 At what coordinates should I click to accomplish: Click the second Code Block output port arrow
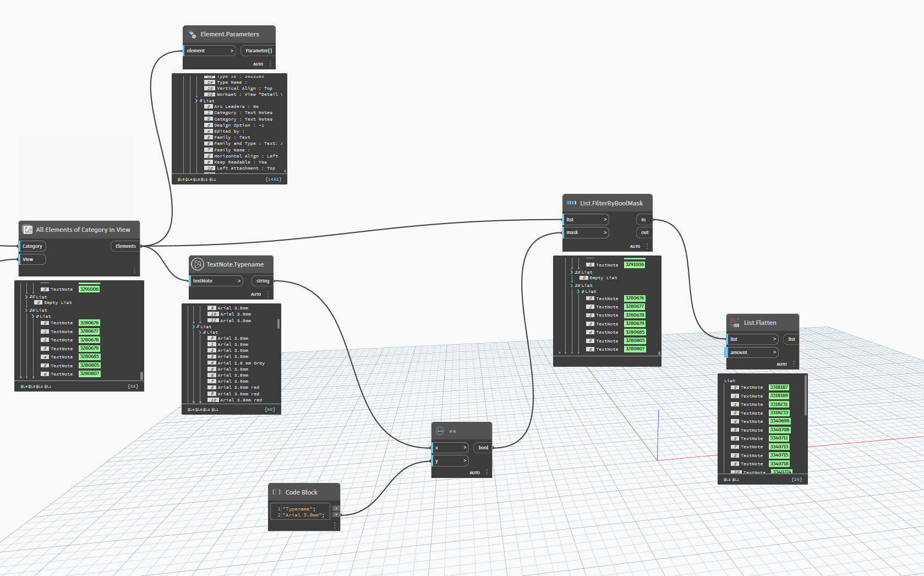click(336, 515)
